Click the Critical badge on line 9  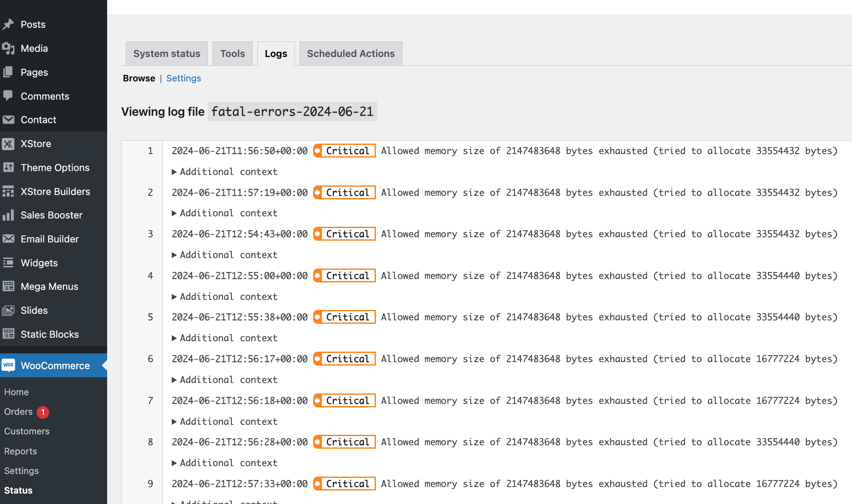point(345,484)
